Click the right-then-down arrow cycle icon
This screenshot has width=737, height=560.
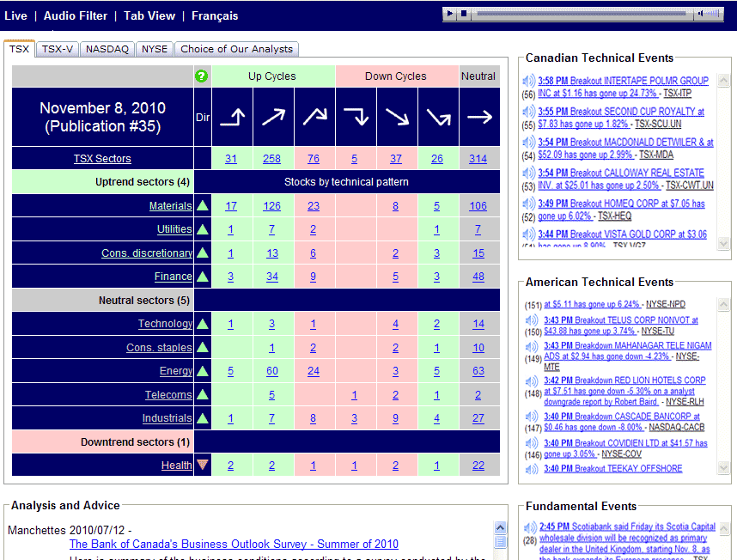coord(356,117)
